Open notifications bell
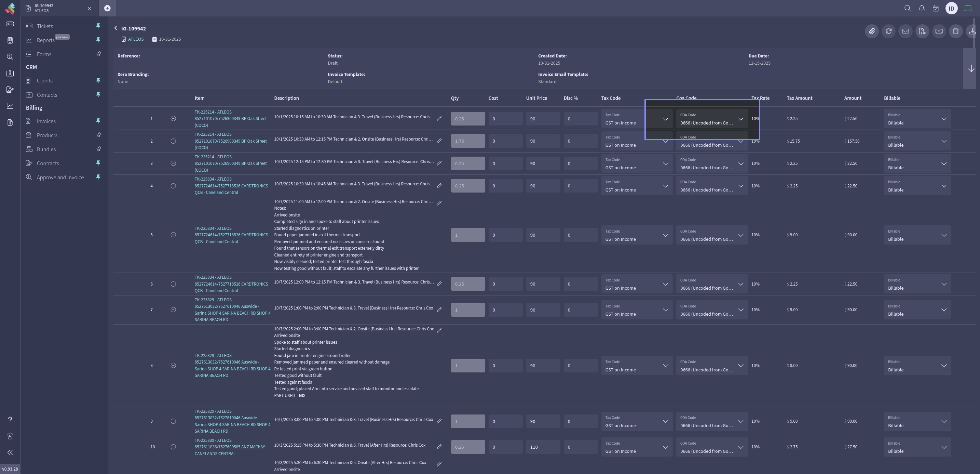This screenshot has width=980, height=474. (922, 8)
